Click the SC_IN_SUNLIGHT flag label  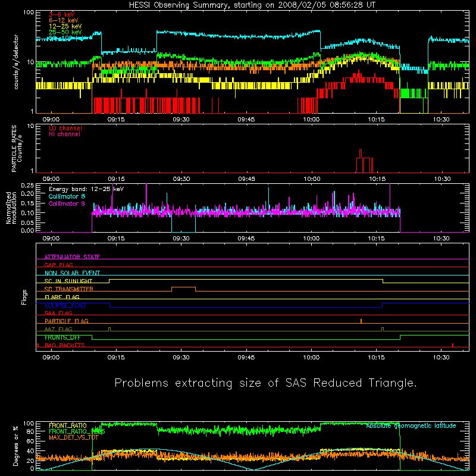click(68, 281)
